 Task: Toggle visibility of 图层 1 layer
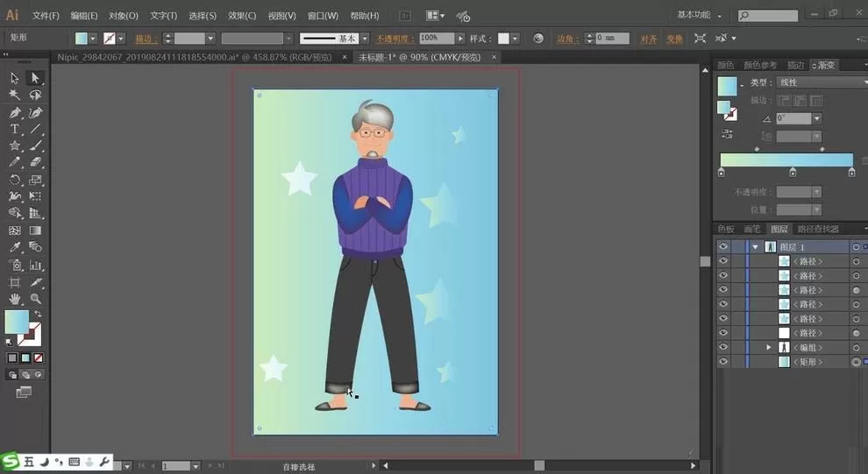(723, 247)
